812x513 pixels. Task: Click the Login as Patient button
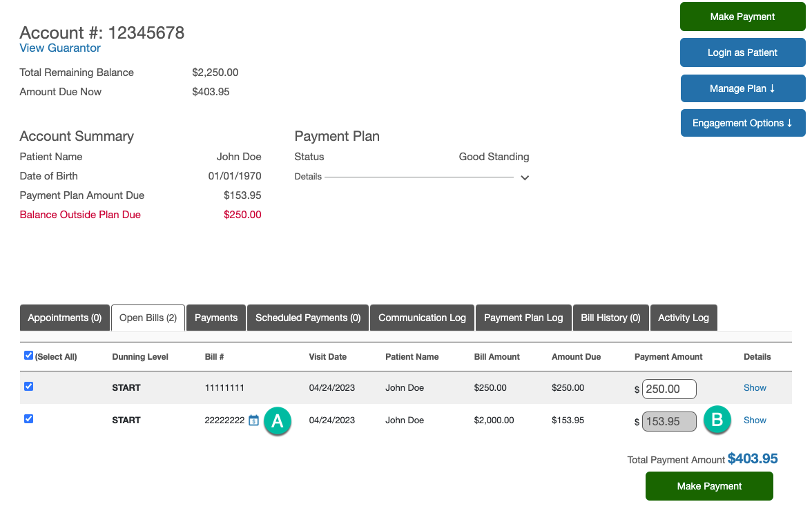pos(742,52)
